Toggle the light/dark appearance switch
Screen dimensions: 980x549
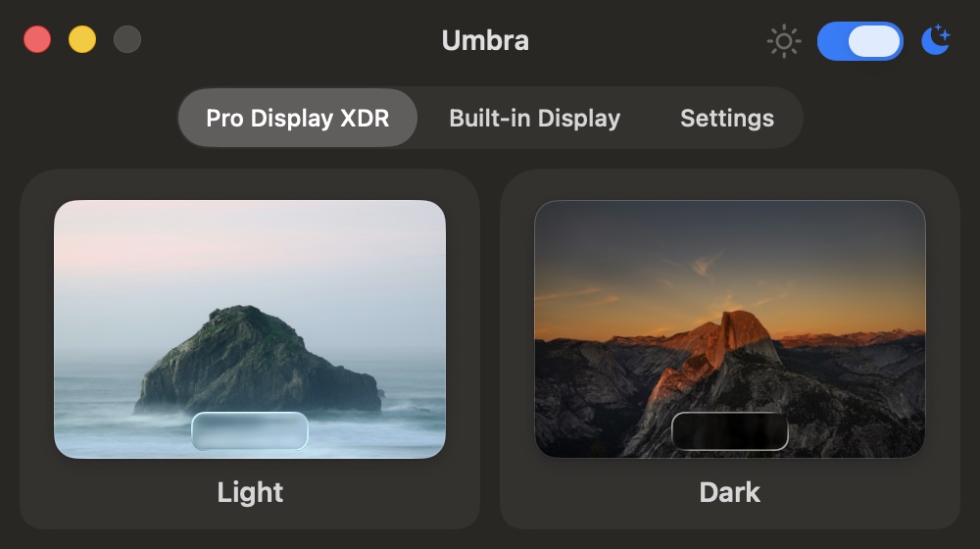pos(859,41)
